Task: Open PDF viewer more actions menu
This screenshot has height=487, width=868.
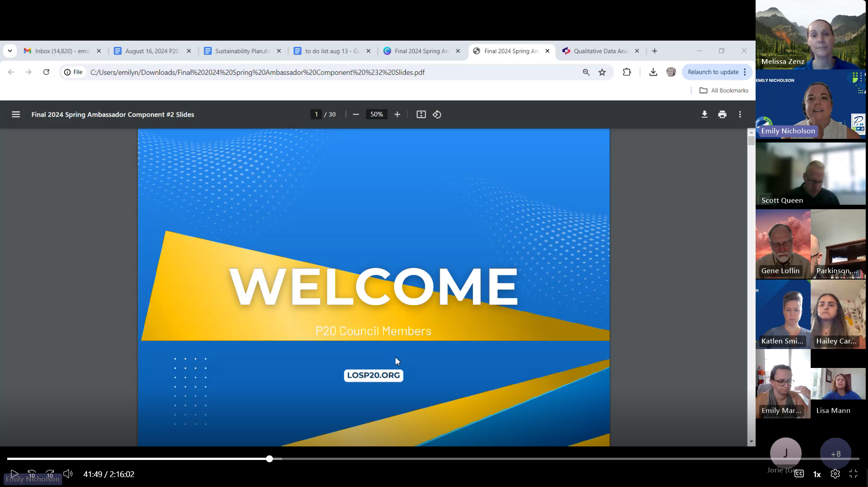Action: coord(740,115)
